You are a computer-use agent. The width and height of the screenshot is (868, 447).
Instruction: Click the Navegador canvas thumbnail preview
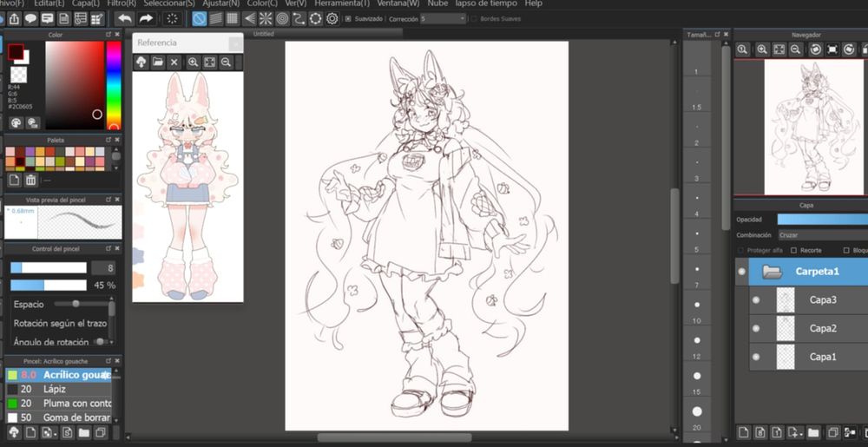click(x=814, y=127)
